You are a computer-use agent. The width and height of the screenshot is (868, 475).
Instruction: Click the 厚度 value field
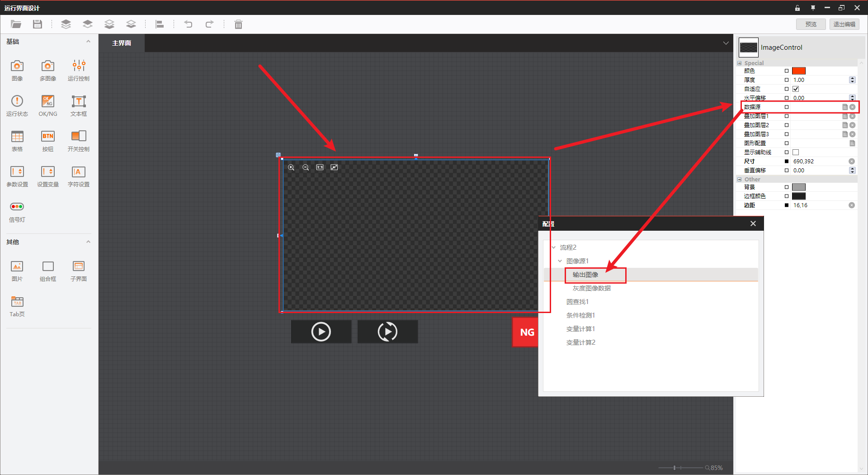coord(818,80)
